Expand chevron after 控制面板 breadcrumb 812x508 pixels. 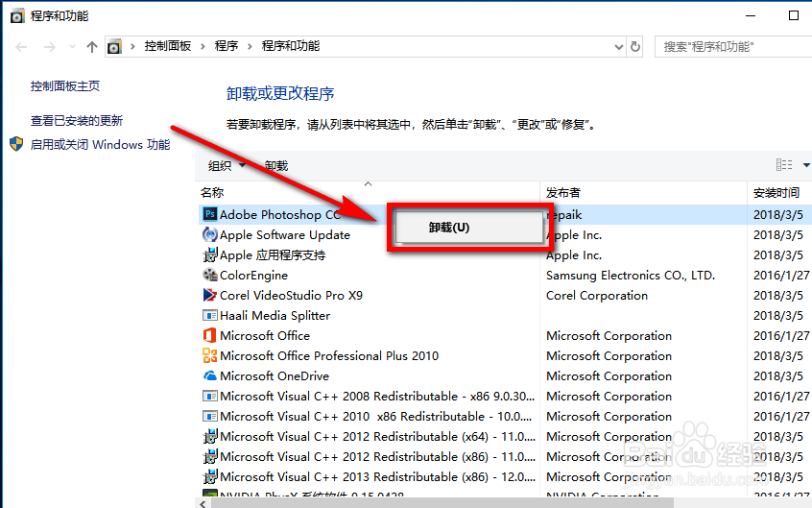(x=203, y=47)
